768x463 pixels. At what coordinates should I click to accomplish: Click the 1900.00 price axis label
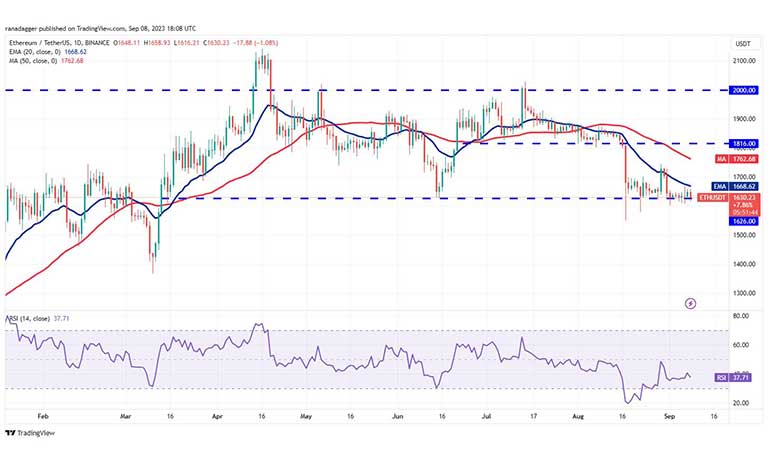tap(744, 119)
